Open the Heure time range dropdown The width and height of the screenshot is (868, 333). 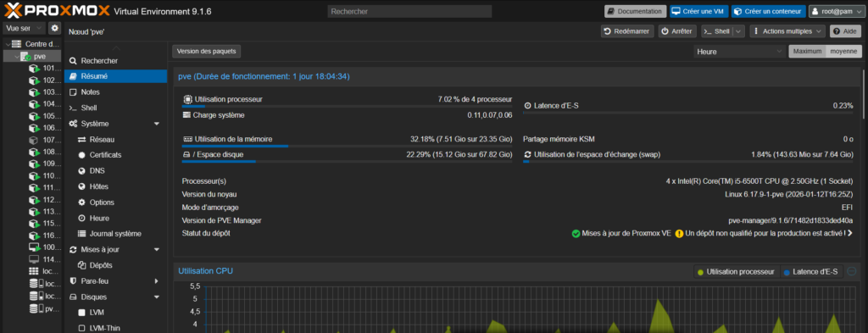739,52
